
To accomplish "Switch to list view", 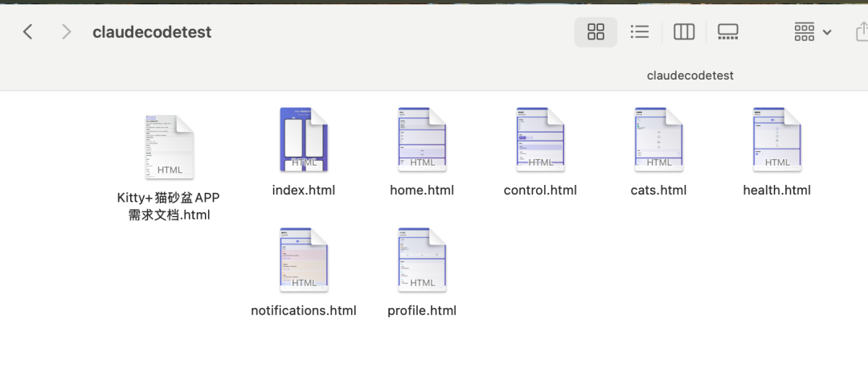I will coord(640,31).
